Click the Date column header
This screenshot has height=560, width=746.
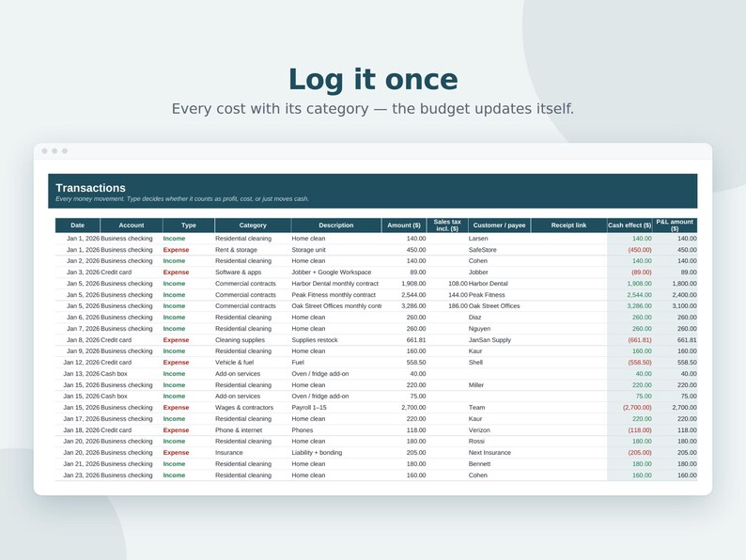tap(78, 226)
